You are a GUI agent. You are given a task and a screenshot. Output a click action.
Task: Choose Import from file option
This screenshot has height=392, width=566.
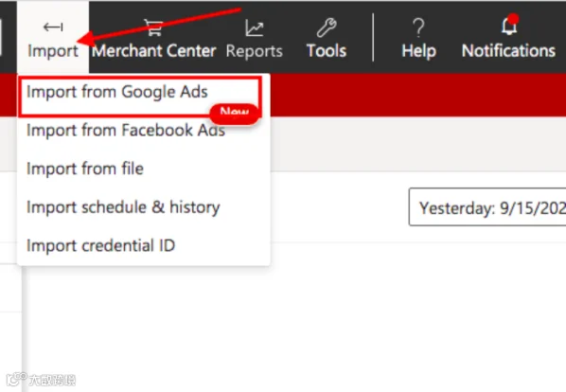point(85,169)
